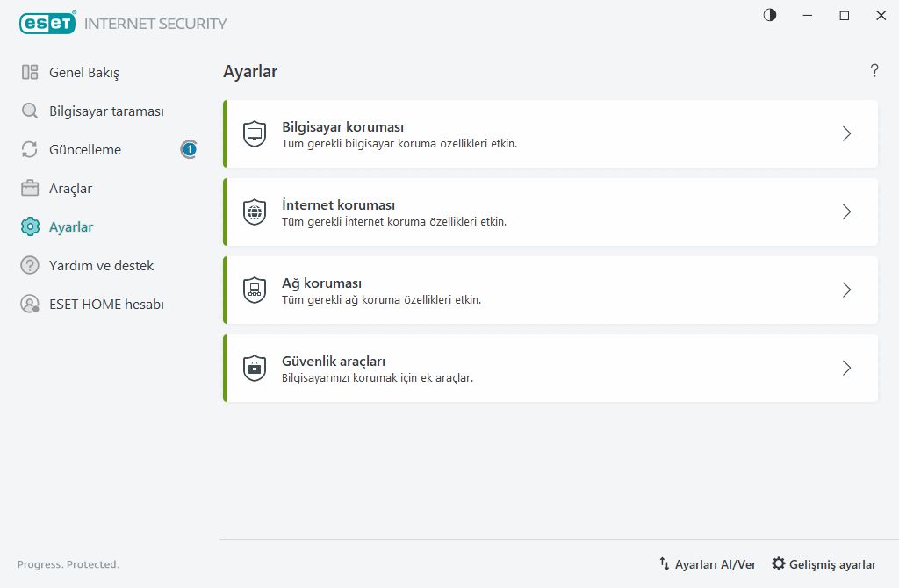Select the Ayarlar sidebar menu item

(x=70, y=226)
